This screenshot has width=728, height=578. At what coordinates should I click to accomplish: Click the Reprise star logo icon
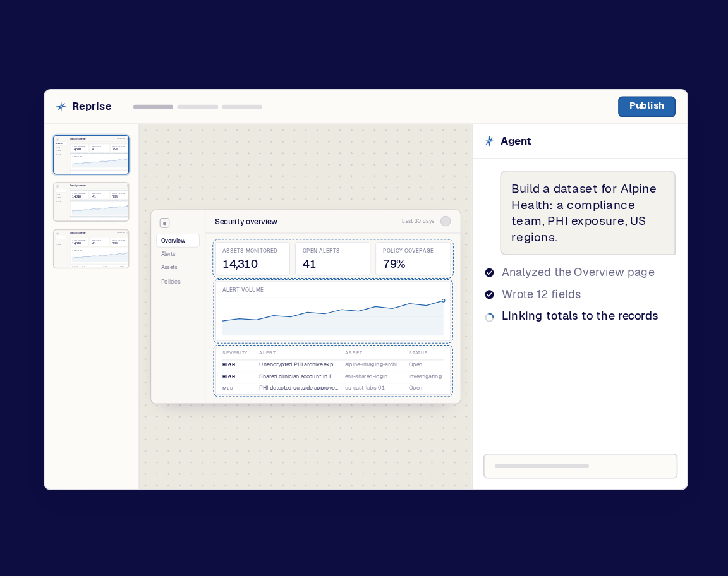pos(61,107)
